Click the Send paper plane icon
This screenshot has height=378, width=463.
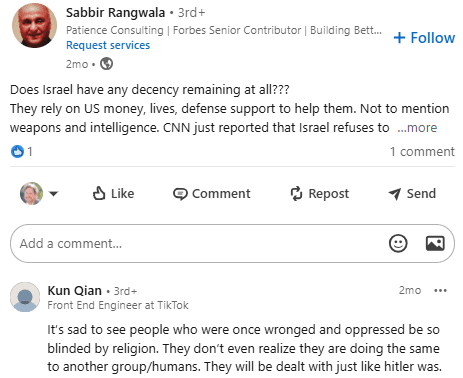pos(395,194)
